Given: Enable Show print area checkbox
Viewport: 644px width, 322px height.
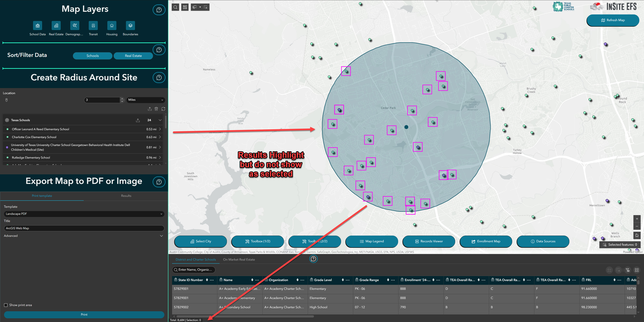Looking at the screenshot, I should pyautogui.click(x=6, y=305).
